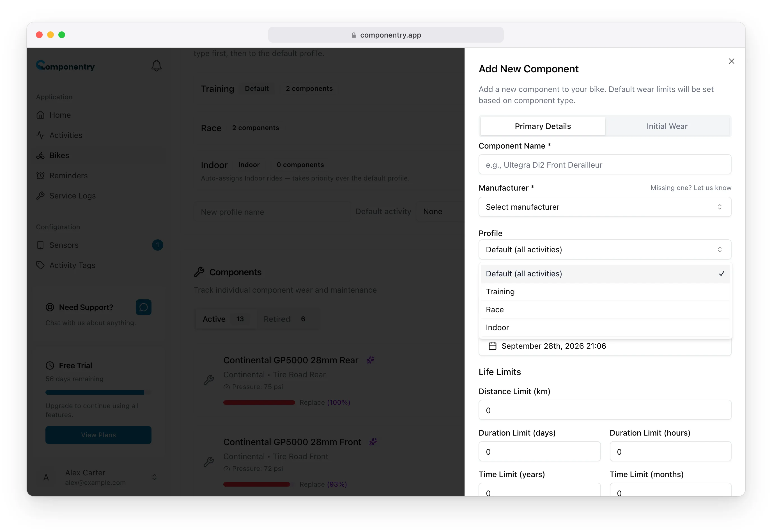Click the wrench icon of GP5000 28mm Front
This screenshot has width=772, height=532.
click(x=208, y=462)
